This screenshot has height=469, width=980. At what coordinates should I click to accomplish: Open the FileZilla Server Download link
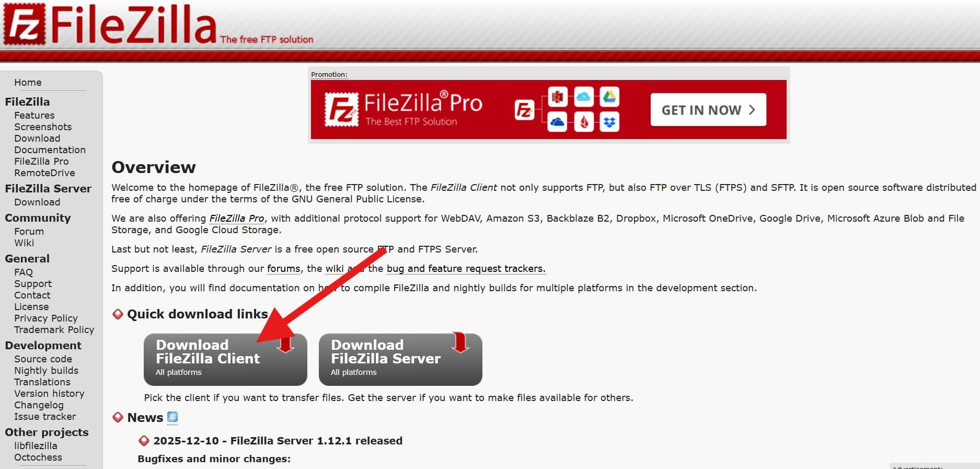[x=37, y=202]
